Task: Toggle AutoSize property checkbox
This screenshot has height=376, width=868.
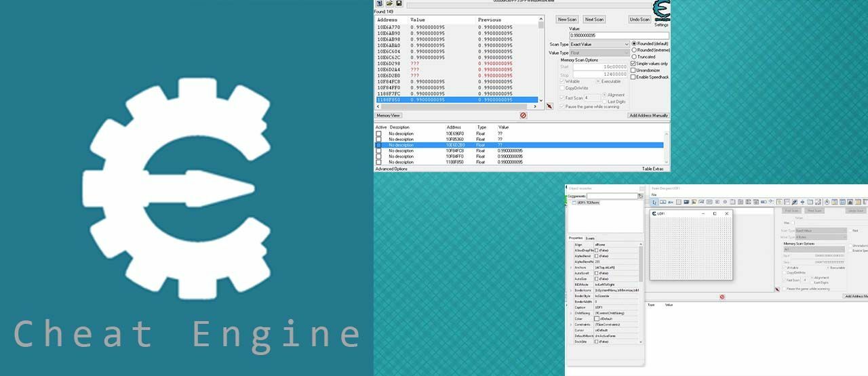Action: (x=596, y=278)
